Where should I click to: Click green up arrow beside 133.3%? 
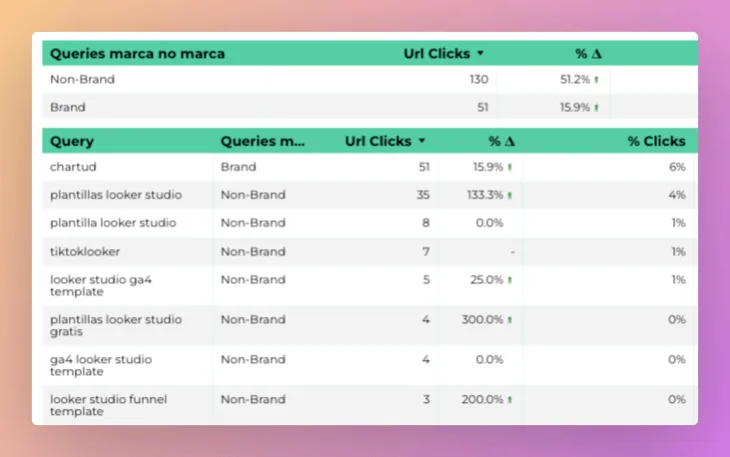509,195
